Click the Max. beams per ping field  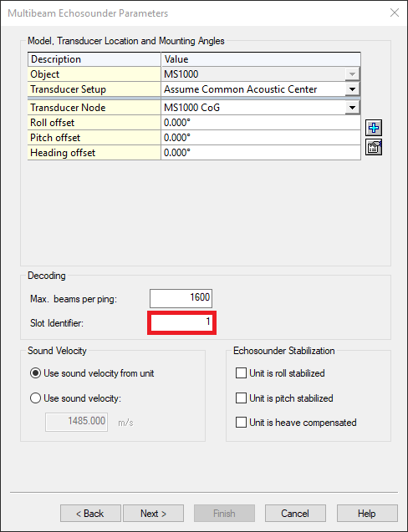point(181,298)
